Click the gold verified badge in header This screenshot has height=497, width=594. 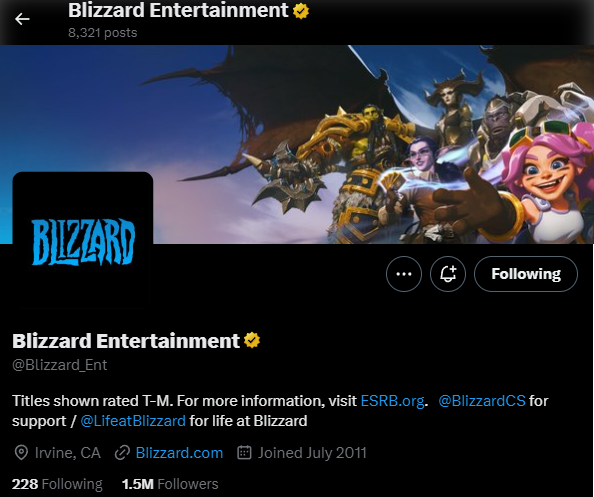pos(301,11)
